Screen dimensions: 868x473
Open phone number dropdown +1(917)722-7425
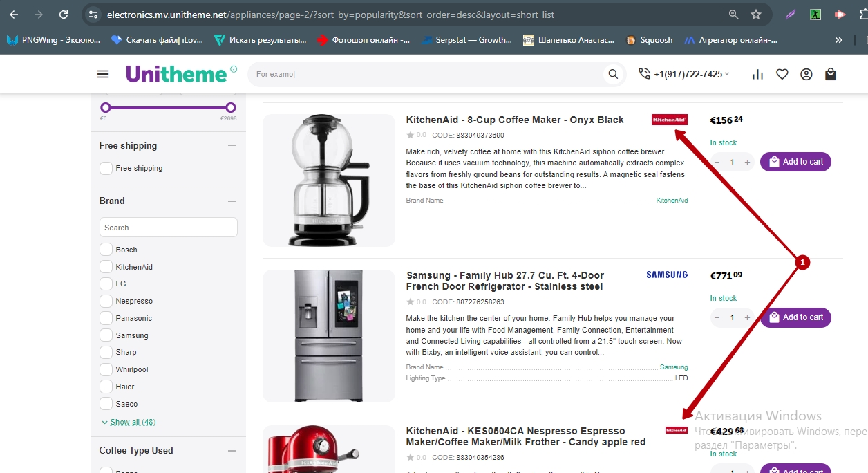click(x=690, y=74)
